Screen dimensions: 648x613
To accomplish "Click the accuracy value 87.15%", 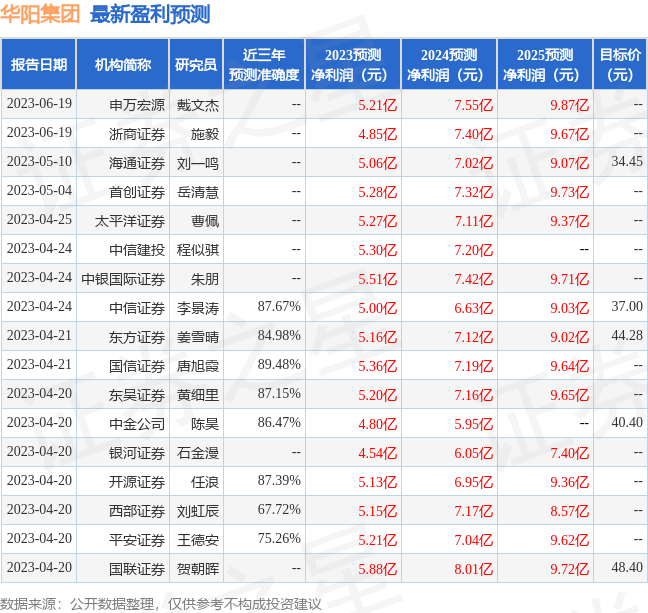I will pyautogui.click(x=279, y=393).
